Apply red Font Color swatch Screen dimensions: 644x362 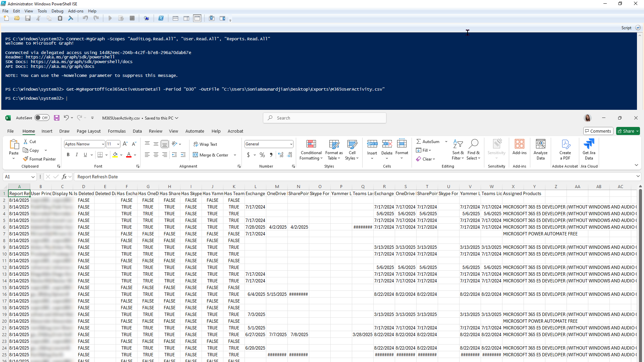(x=129, y=155)
